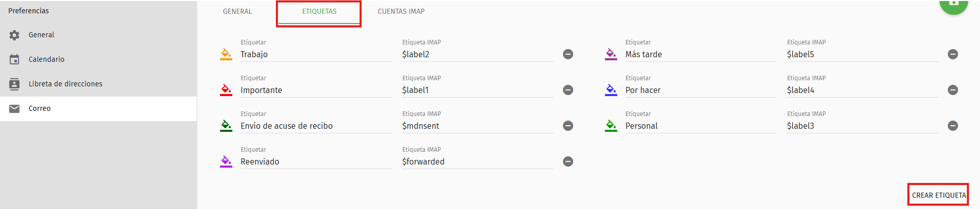Remove the Trabajo label with minus icon
The height and width of the screenshot is (209, 980).
pos(568,54)
